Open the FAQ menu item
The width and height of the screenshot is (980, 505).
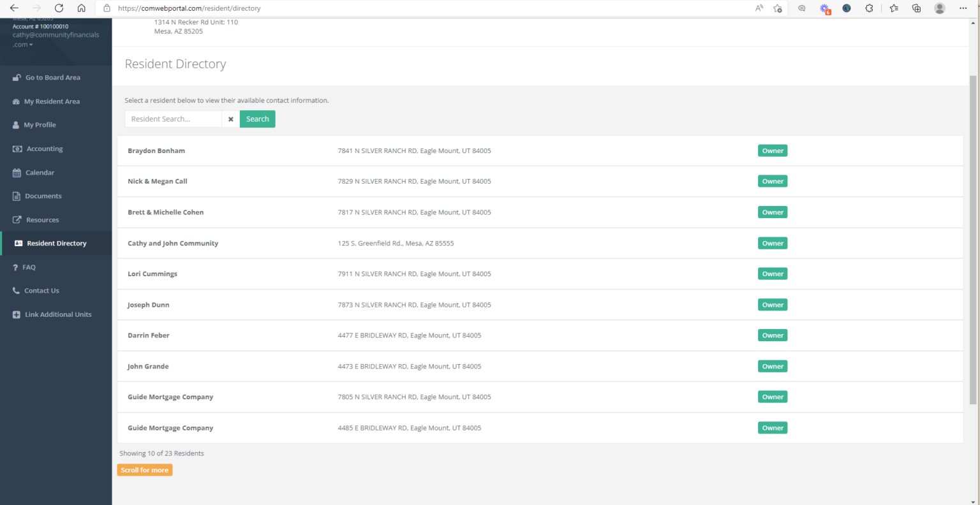pos(29,267)
